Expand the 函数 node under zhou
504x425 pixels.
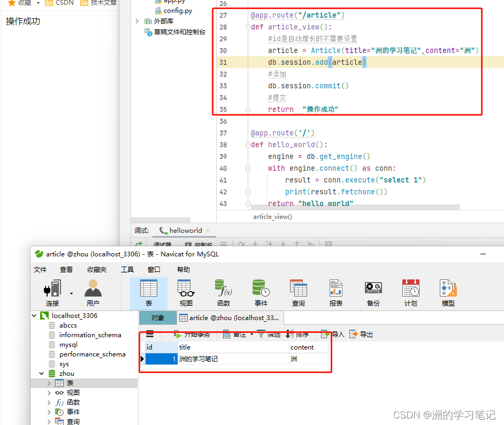(x=49, y=403)
